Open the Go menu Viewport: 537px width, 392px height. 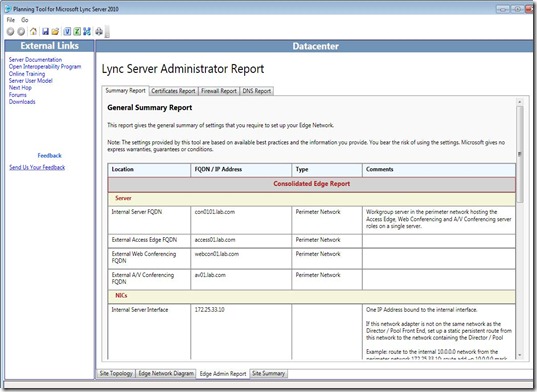click(25, 20)
